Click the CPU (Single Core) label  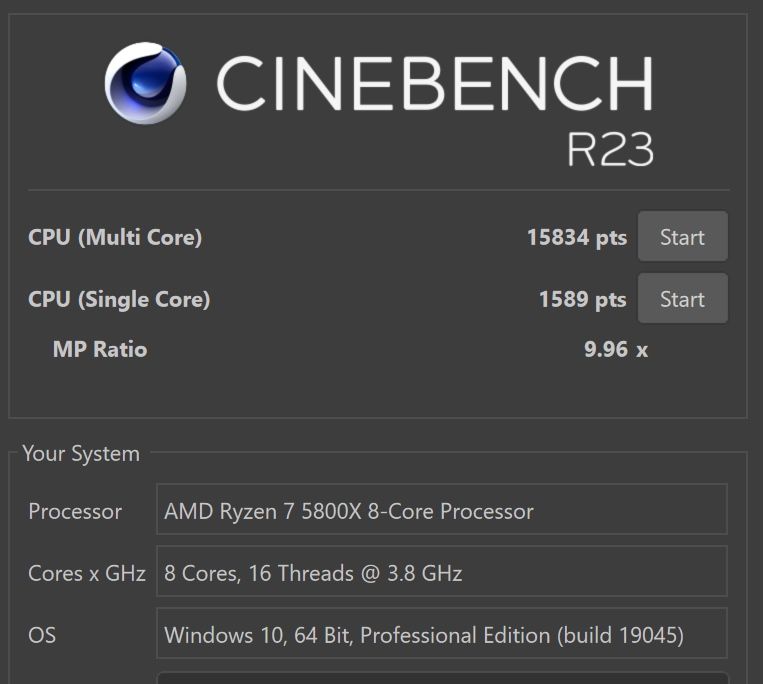(119, 299)
